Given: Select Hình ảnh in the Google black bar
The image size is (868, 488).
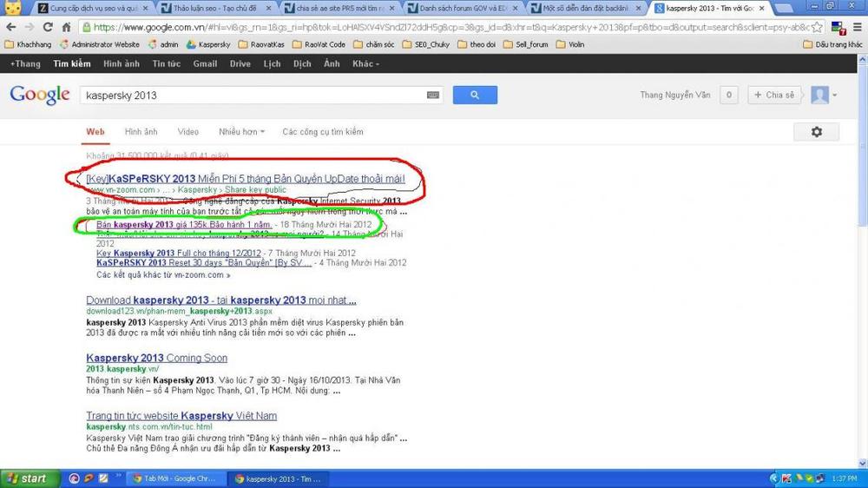Looking at the screenshot, I should 122,63.
